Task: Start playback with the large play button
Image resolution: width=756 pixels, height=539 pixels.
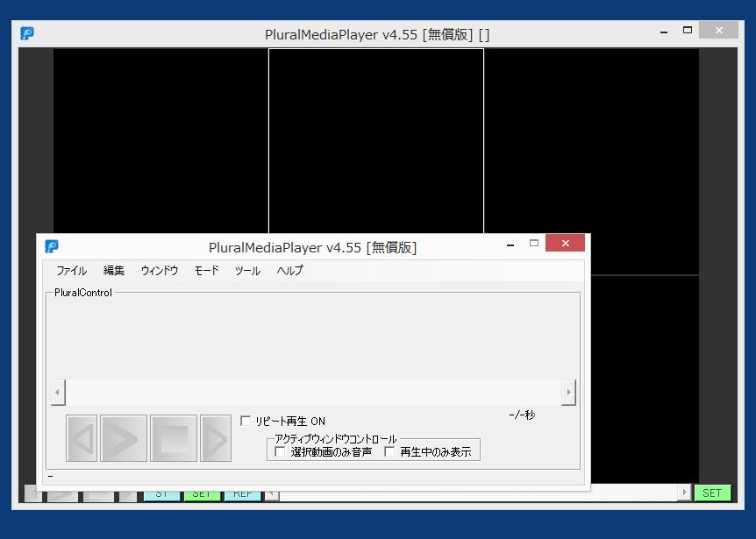Action: (124, 438)
